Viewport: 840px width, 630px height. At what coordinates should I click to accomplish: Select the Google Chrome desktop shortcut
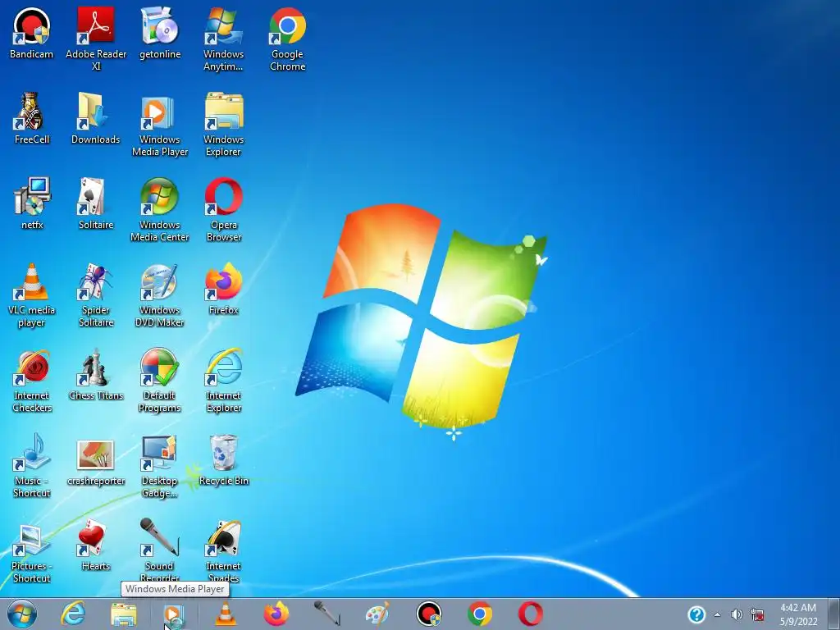[x=288, y=39]
